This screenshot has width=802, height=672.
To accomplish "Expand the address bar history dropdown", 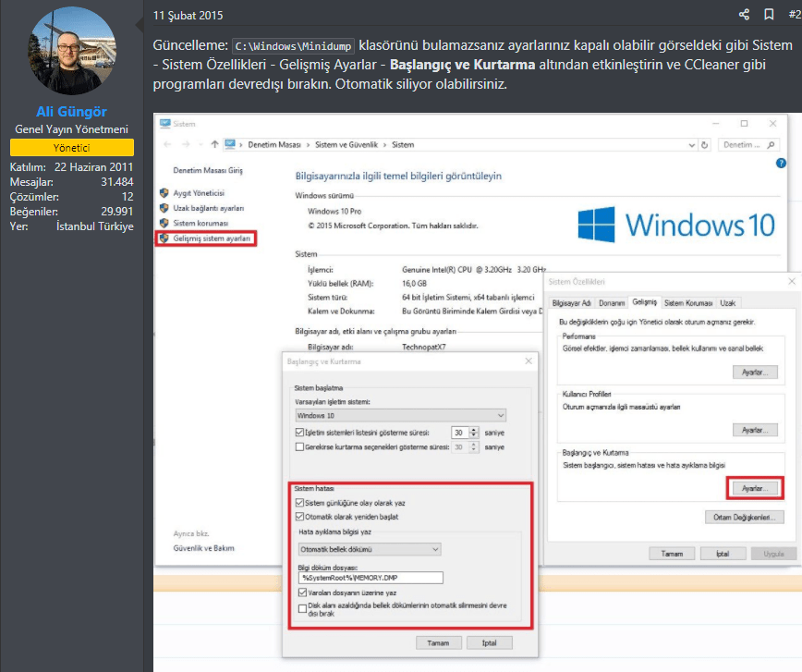I will click(691, 145).
